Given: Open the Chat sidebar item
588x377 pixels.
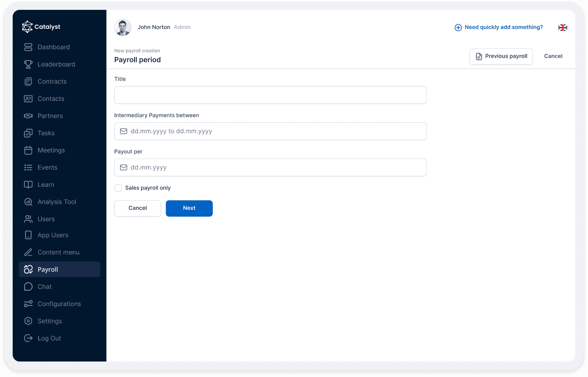Looking at the screenshot, I should (45, 287).
